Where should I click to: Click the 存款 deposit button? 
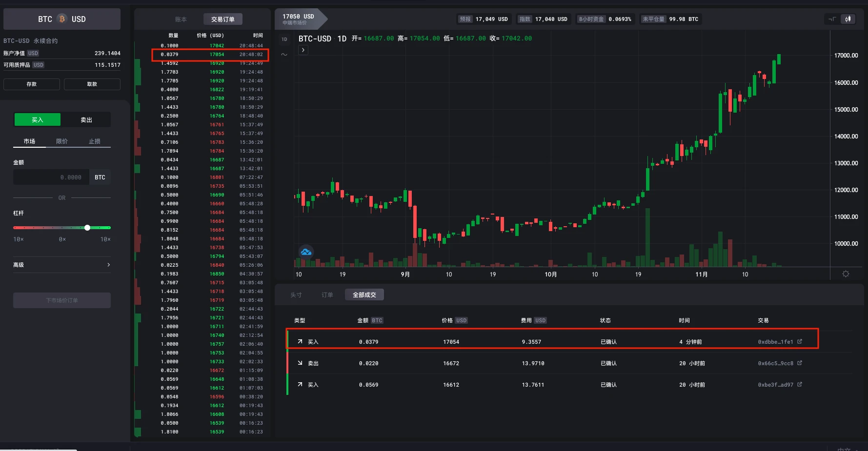coord(32,84)
